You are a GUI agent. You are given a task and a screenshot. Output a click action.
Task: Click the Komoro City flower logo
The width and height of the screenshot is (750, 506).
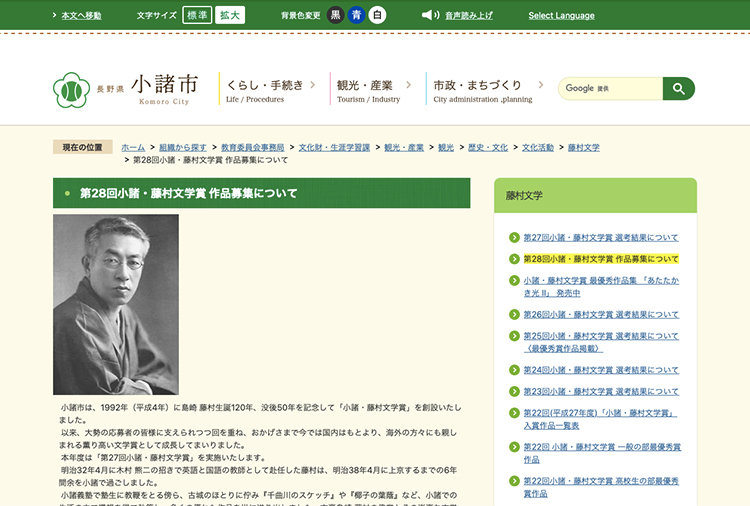coord(71,89)
